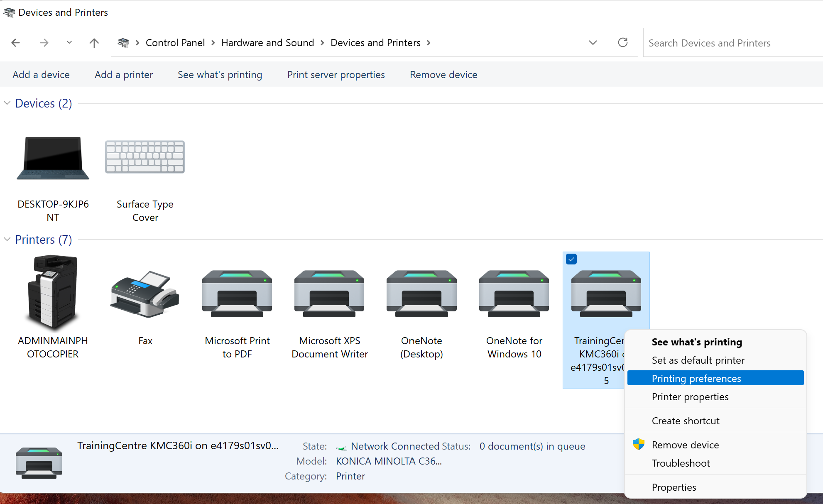Select the Surface Type Cover keyboard icon
The image size is (823, 504).
tap(145, 157)
